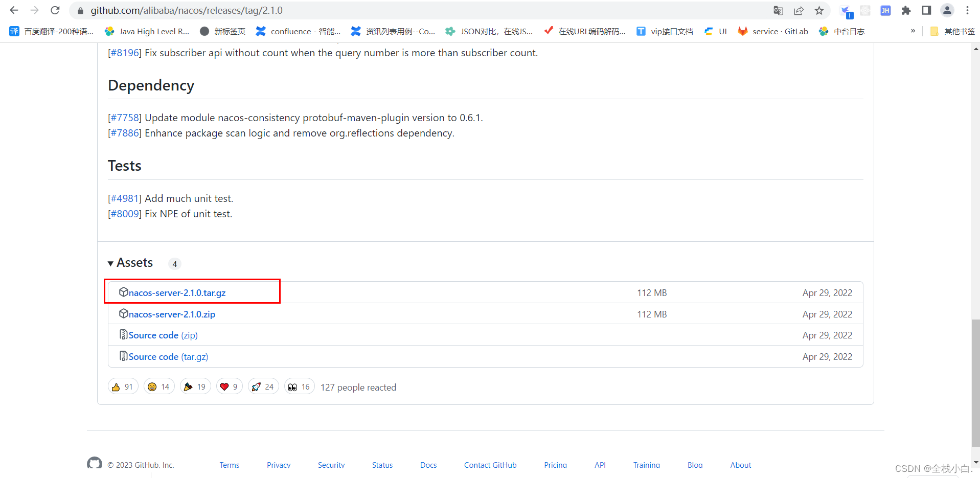Open issue link #7886
980x478 pixels.
125,133
